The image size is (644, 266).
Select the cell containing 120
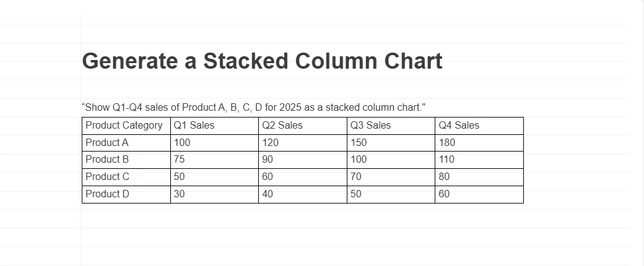coord(271,143)
